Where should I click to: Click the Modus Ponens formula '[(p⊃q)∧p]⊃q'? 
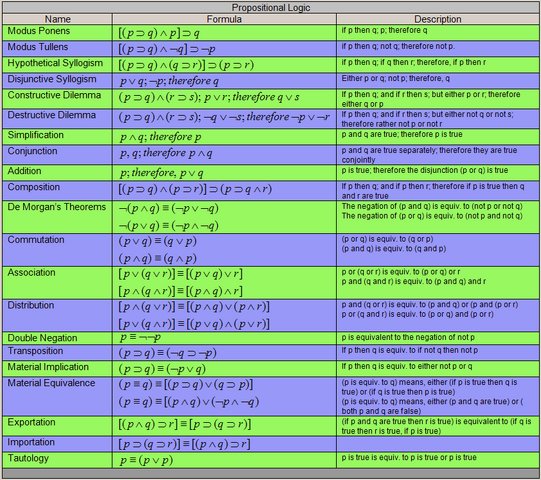point(159,33)
